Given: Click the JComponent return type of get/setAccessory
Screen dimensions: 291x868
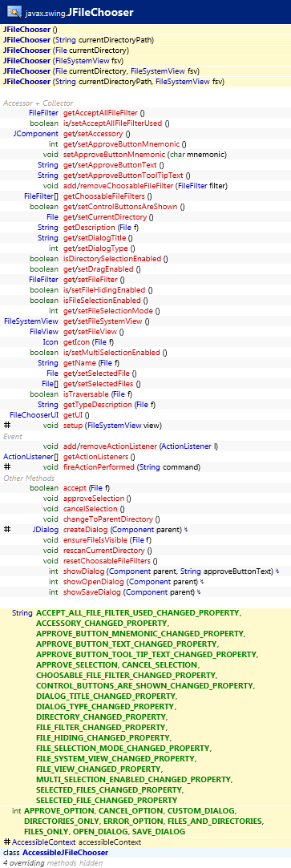Looking at the screenshot, I should [36, 133].
